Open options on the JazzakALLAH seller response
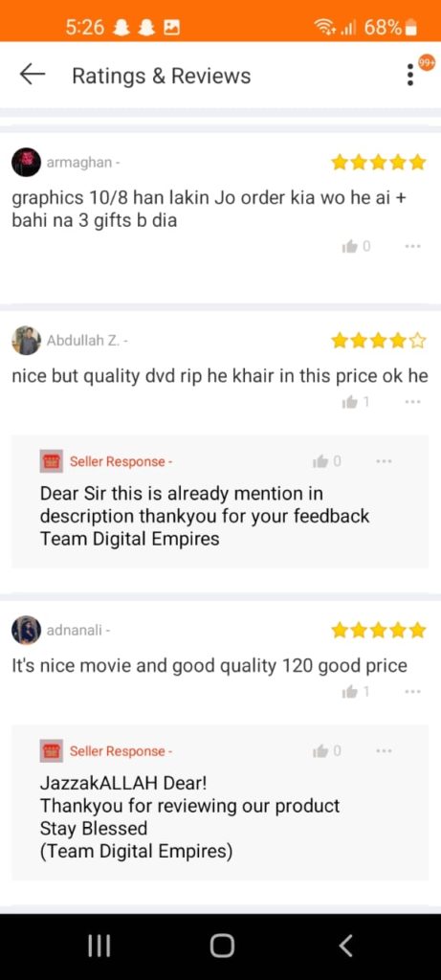This screenshot has height=980, width=441. tap(384, 751)
